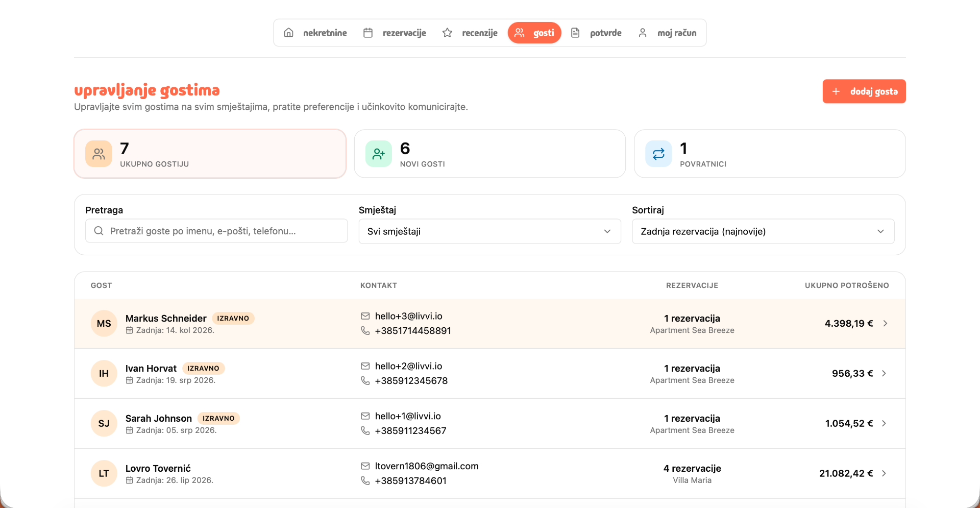Click the novi gosti user-plus icon
The height and width of the screenshot is (508, 980).
click(x=379, y=154)
